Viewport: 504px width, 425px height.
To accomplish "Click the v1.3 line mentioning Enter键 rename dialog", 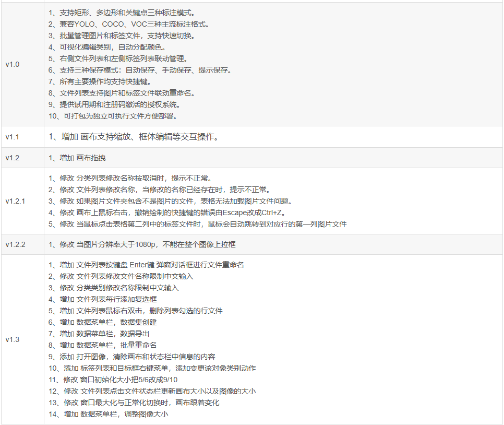I will coord(146,265).
